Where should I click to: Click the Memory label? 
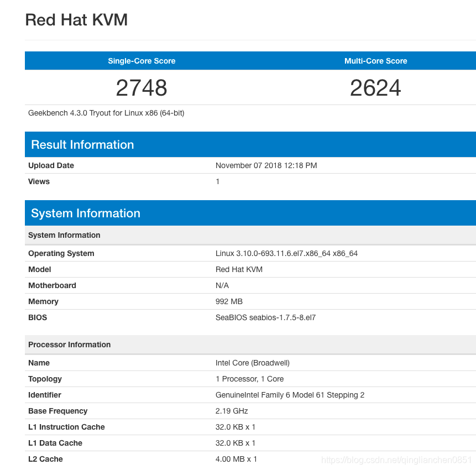click(x=43, y=301)
